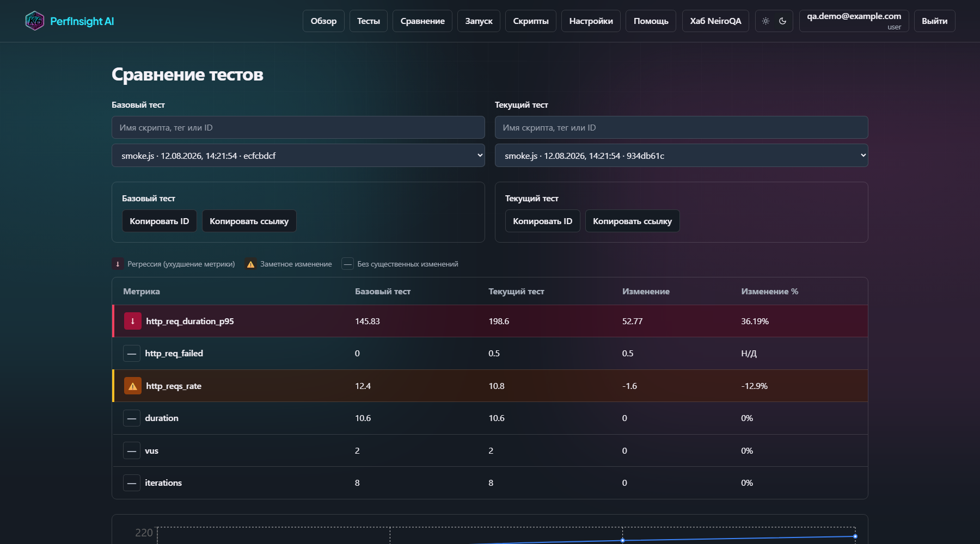Viewport: 980px width, 544px height.
Task: Click the PerfInsight AI brand name link
Action: pyautogui.click(x=82, y=21)
